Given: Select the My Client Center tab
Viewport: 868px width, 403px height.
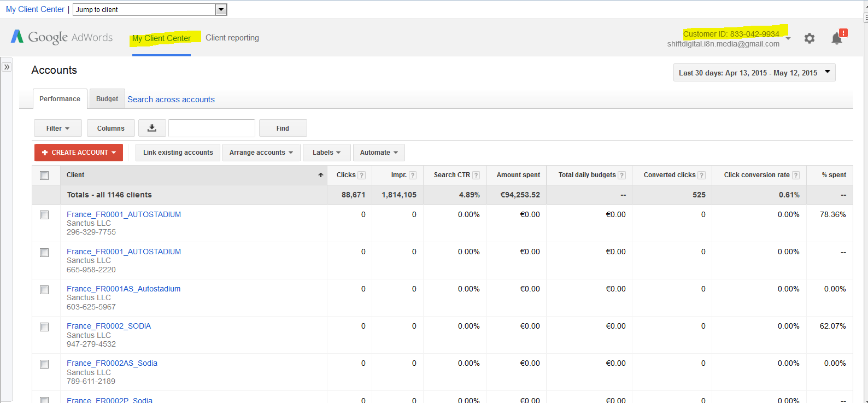Looking at the screenshot, I should point(161,38).
